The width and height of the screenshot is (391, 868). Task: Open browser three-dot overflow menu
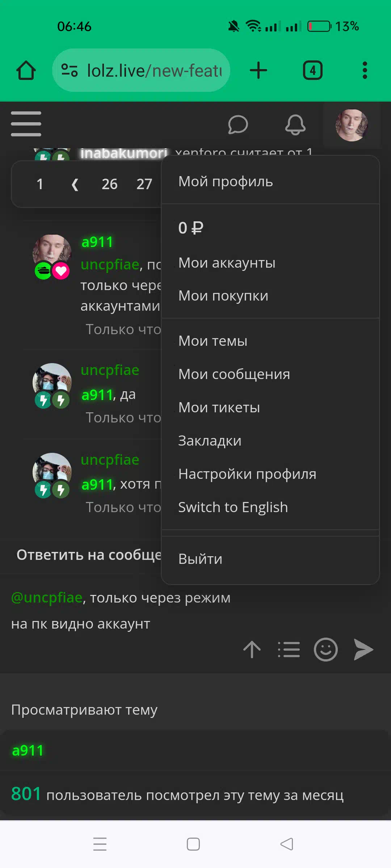pos(365,70)
